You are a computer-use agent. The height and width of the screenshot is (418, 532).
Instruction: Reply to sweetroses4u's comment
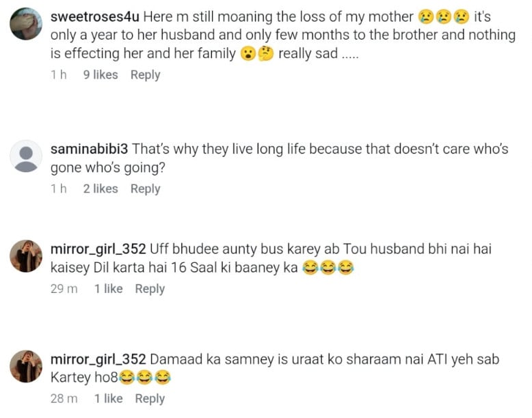145,75
